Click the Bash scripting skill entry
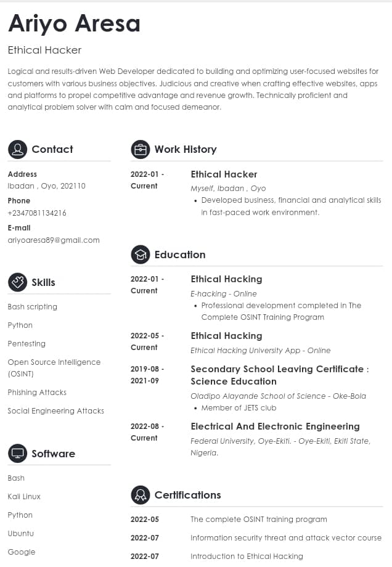 pyautogui.click(x=33, y=306)
